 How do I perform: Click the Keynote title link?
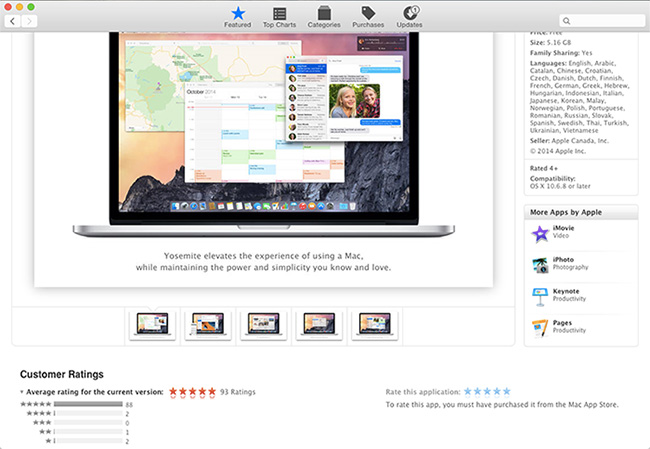566,291
